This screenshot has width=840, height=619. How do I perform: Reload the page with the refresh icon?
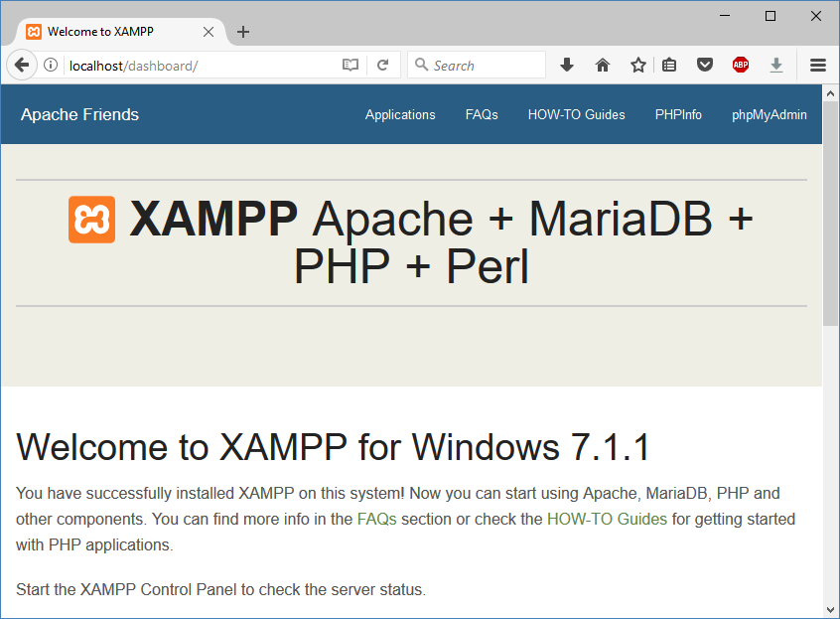click(382, 66)
